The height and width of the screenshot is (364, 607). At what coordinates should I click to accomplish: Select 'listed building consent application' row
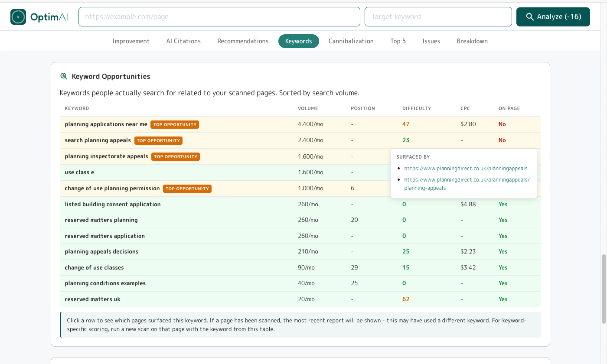[x=300, y=204]
